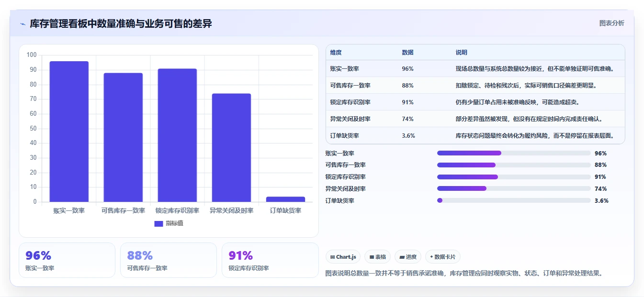Click the chart icon beside the dashboard title
This screenshot has height=297, width=644.
[x=23, y=24]
